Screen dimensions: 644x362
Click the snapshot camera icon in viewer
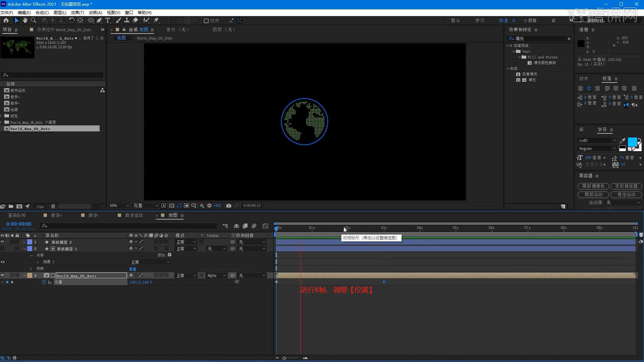pos(229,205)
